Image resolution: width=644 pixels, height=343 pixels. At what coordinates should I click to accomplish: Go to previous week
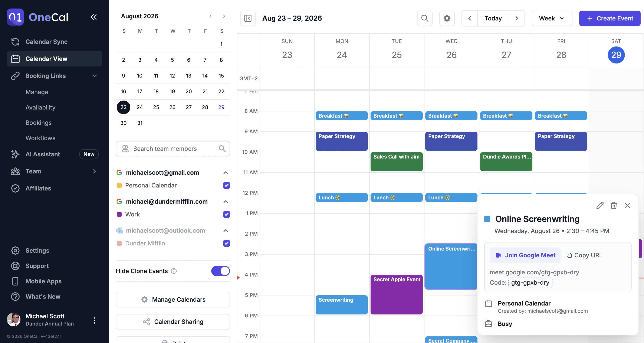470,18
